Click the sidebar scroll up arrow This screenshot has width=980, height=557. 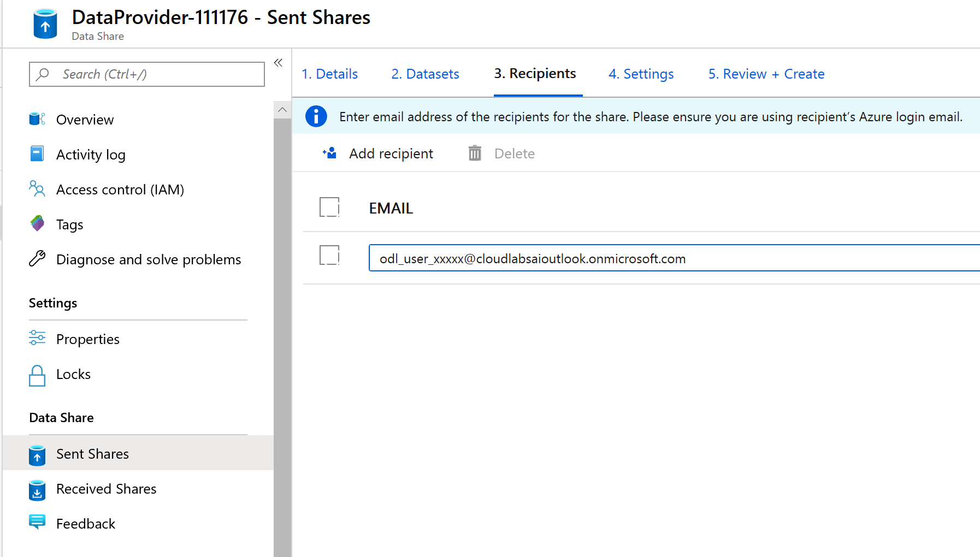tap(282, 110)
